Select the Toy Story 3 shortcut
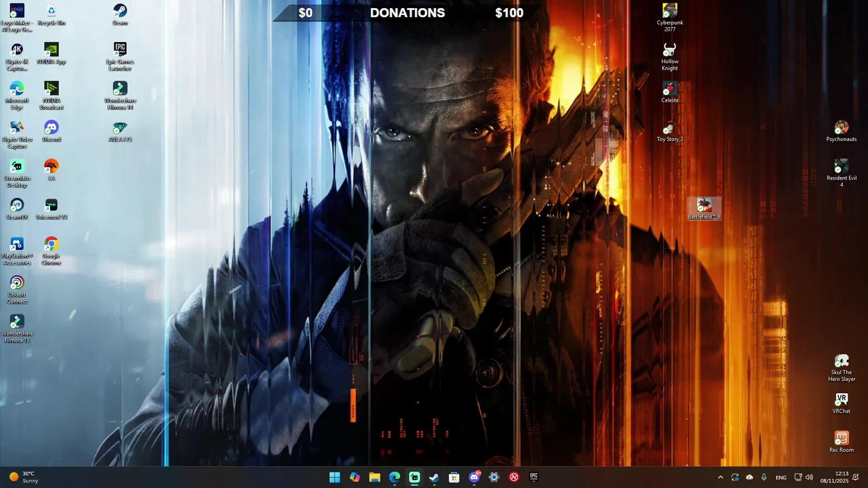The image size is (868, 488). [x=670, y=131]
